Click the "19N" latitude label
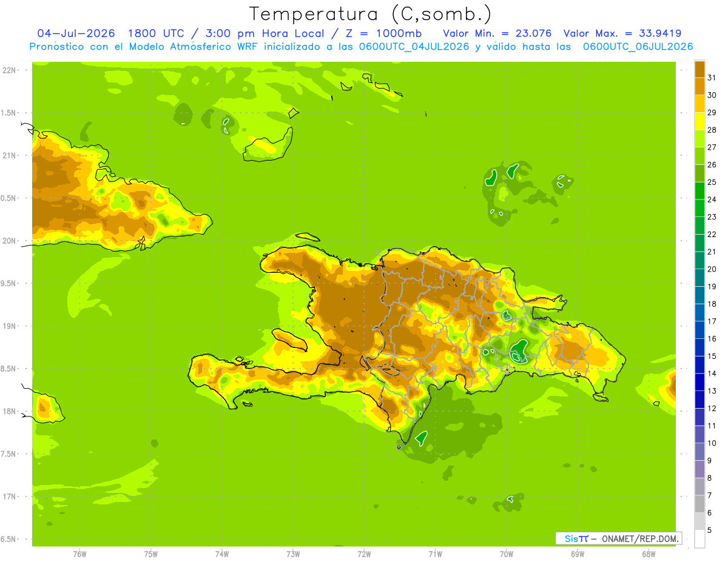Viewport: 728px width, 562px height. (x=8, y=326)
